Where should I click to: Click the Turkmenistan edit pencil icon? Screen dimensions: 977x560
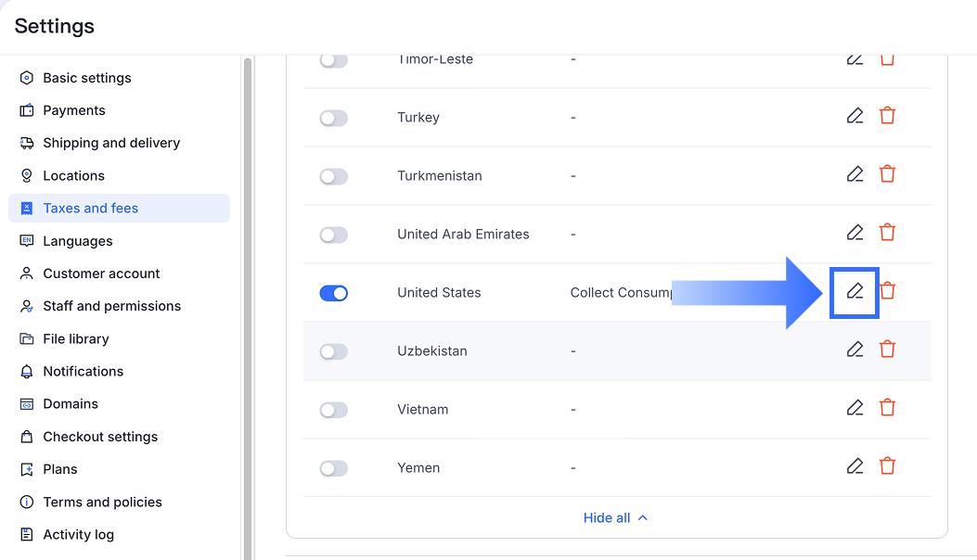pos(855,174)
